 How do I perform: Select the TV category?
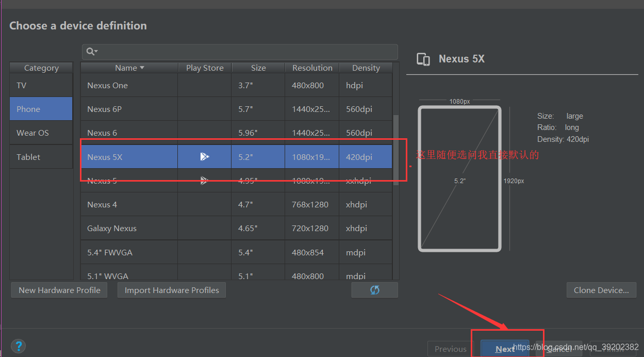coord(41,85)
